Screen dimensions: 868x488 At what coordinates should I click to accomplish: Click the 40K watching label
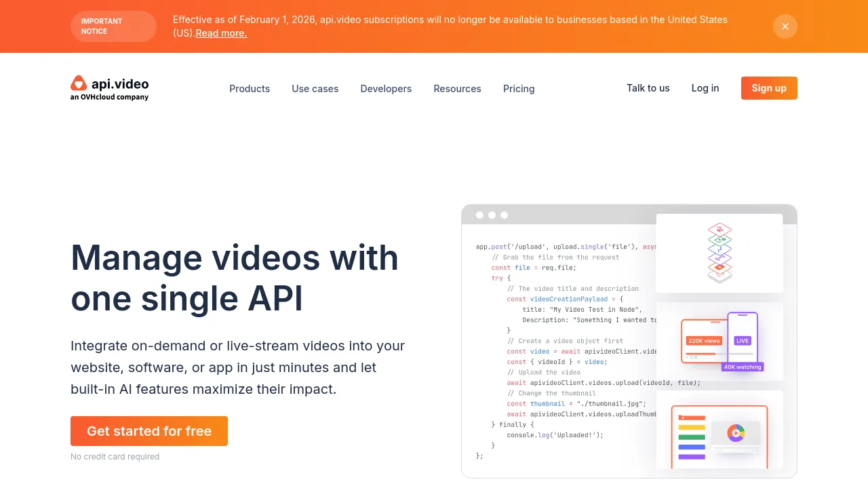coord(743,367)
